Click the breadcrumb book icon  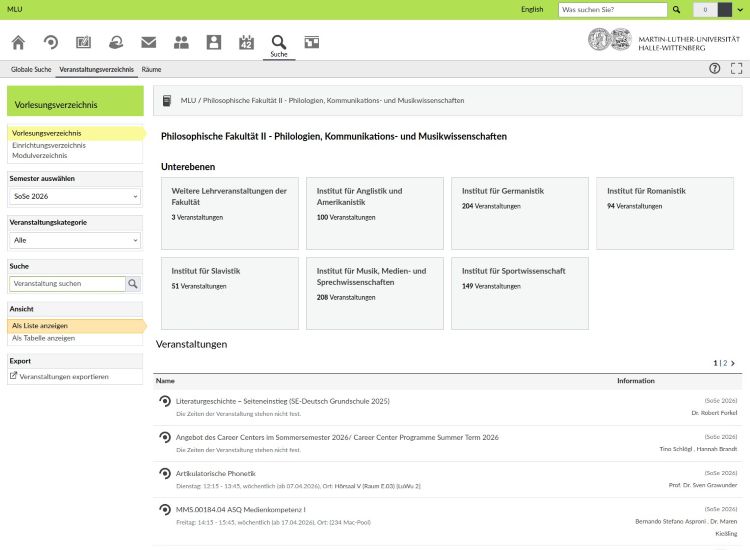(167, 100)
